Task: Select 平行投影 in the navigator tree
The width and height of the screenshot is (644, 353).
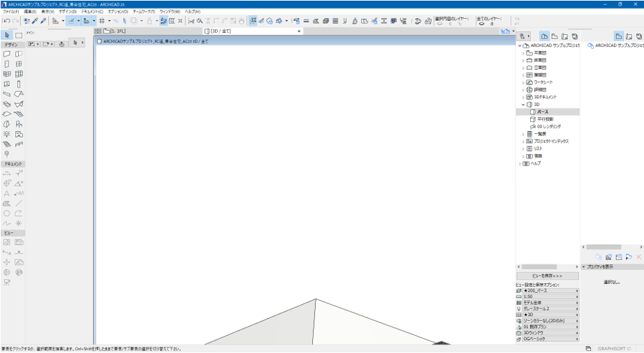Action: pyautogui.click(x=545, y=119)
